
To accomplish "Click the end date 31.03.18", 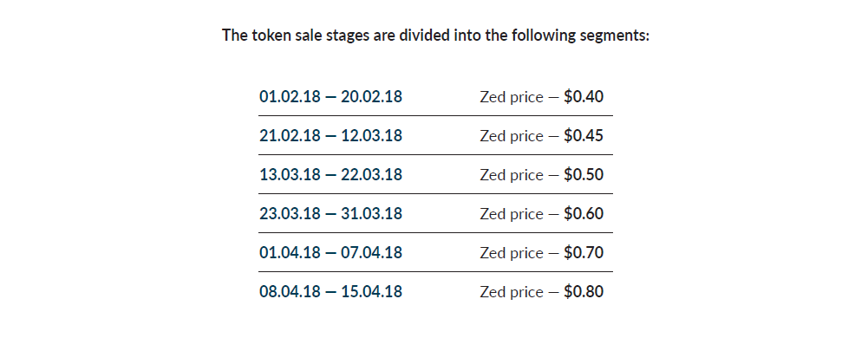I will point(371,213).
